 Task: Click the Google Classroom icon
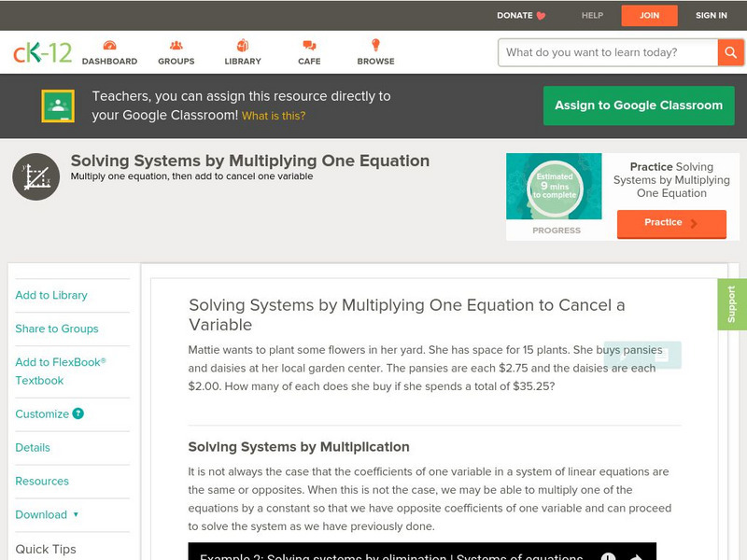pyautogui.click(x=58, y=105)
